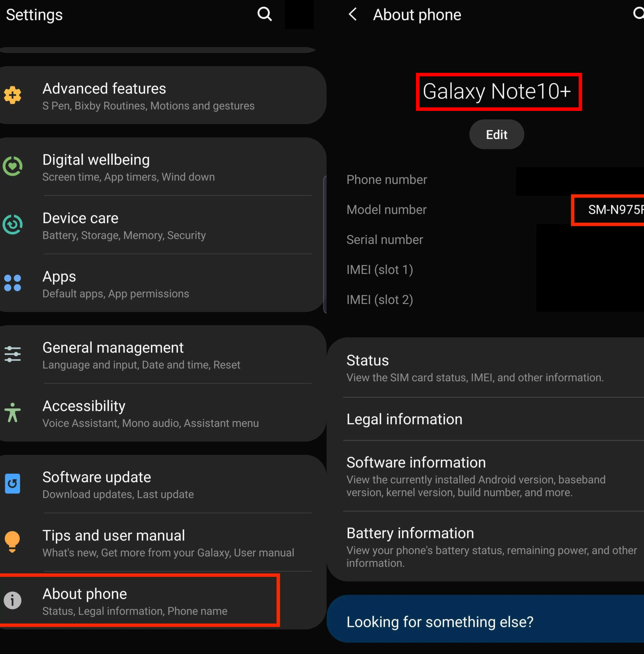Open Battery information
644x654 pixels.
click(485, 546)
